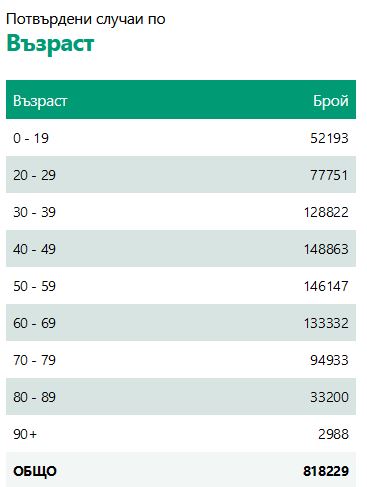Screen dimensions: 367x487
Task: Select the 20 - 29 age row label
Action: [34, 175]
